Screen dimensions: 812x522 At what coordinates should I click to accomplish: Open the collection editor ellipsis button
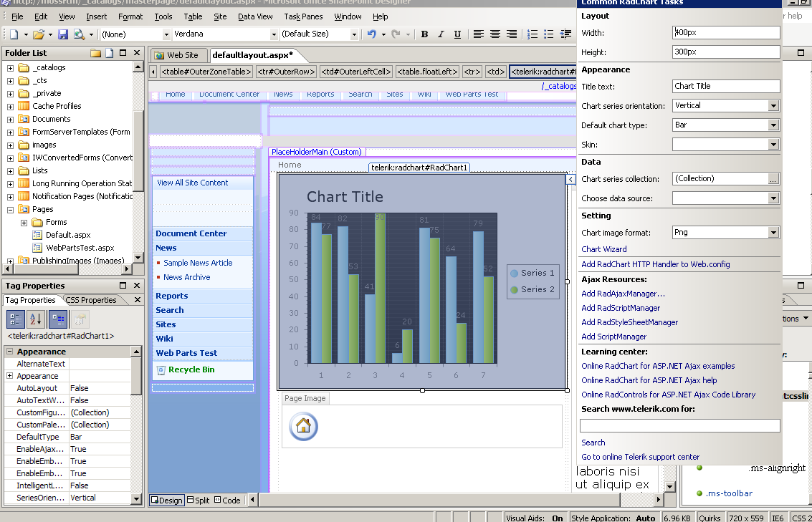pos(773,179)
